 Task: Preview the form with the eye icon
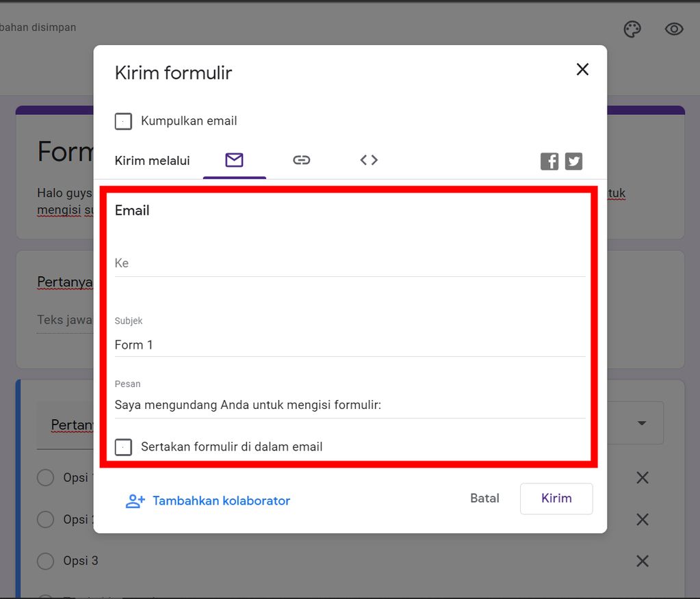(x=674, y=29)
